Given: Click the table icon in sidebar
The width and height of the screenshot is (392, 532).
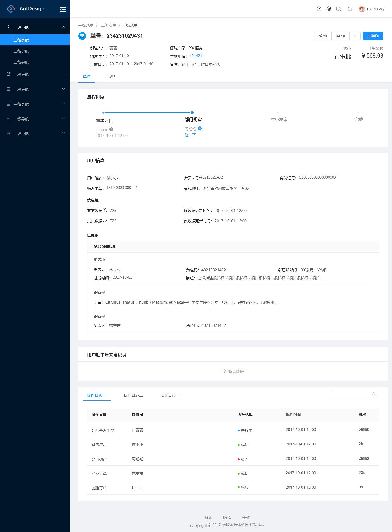Looking at the screenshot, I should (x=8, y=89).
